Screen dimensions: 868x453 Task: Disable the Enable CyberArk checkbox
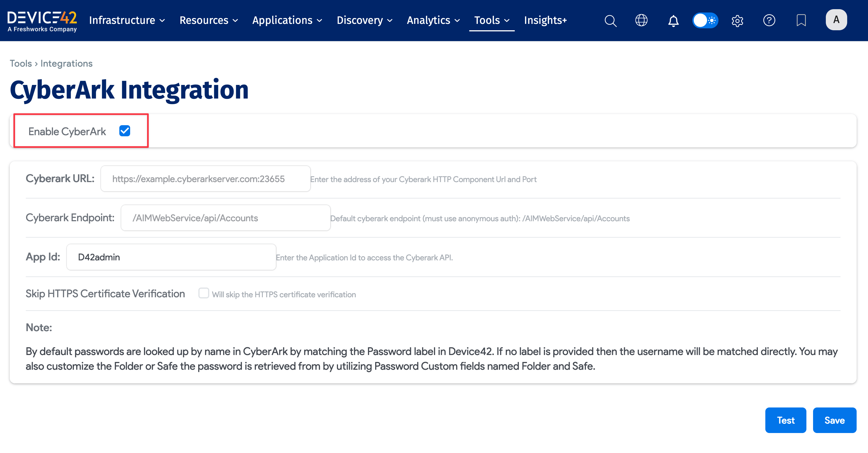pos(125,131)
